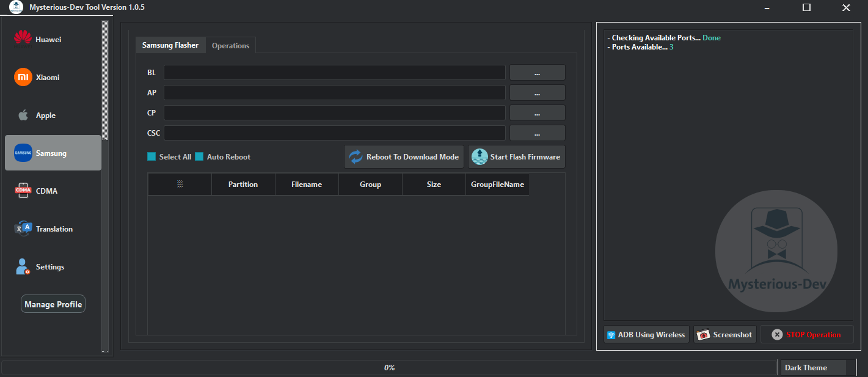Toggle the Auto Reboot checkbox
Screen dimensions: 868x377
(x=199, y=156)
